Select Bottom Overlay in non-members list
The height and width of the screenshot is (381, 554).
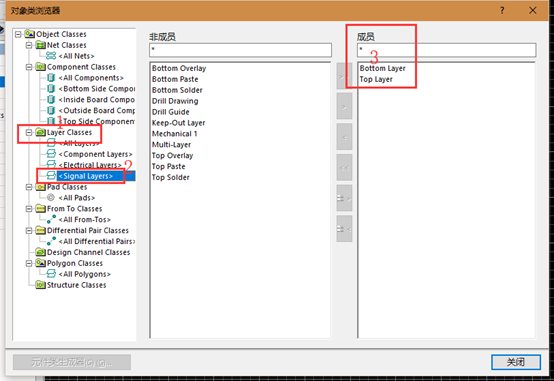coord(179,68)
